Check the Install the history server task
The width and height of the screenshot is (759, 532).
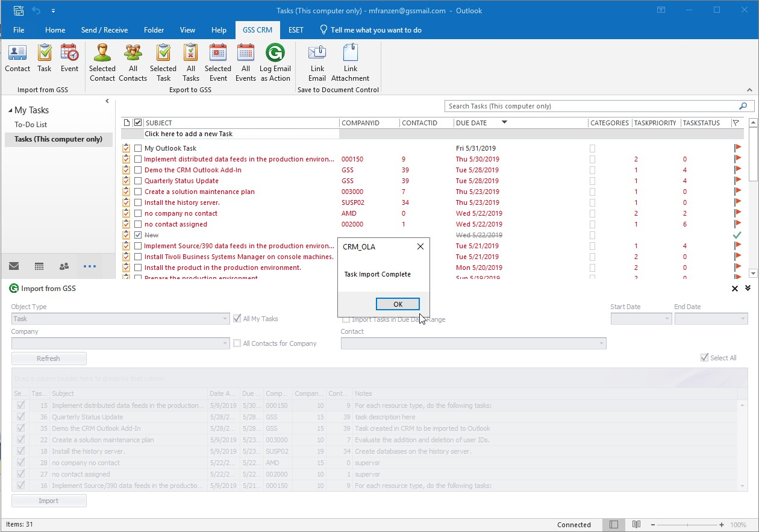tap(138, 202)
